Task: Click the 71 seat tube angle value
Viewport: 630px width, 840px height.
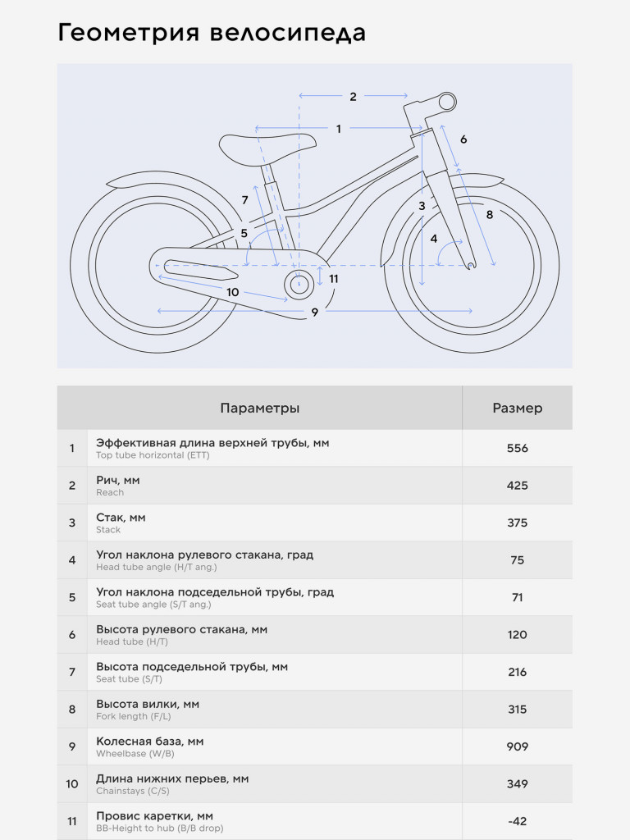Action: [x=517, y=598]
